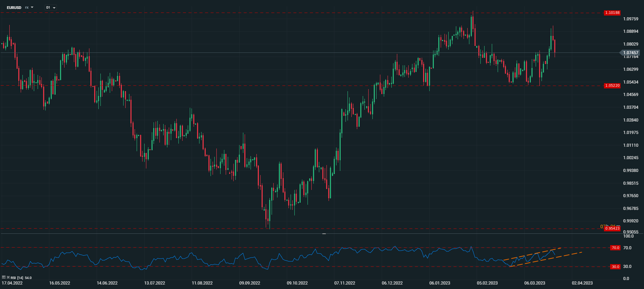
Task: Click the RSI [14] 54.0 indicator label
Action: coord(21,278)
